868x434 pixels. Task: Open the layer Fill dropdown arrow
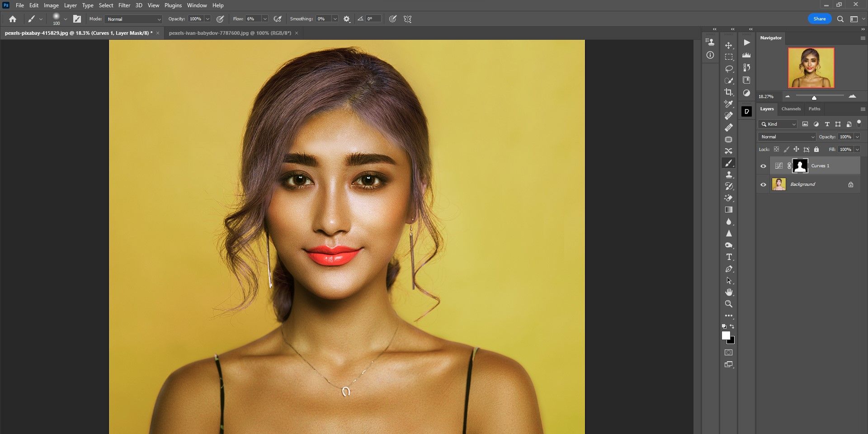tap(857, 149)
